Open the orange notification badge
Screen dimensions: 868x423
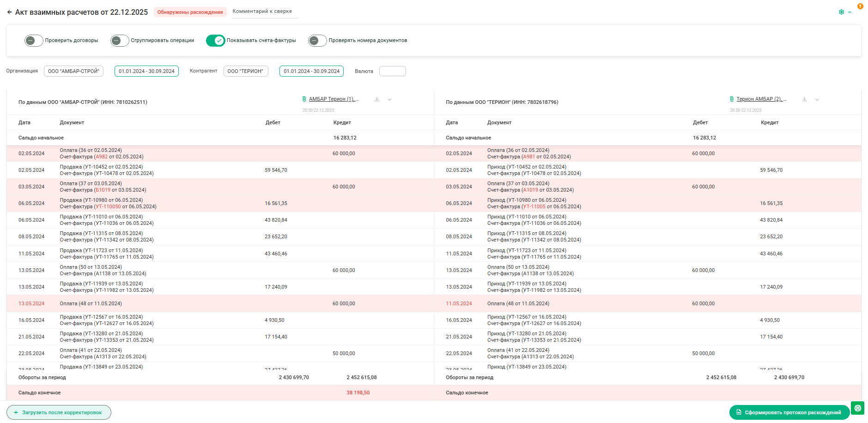pos(860,6)
